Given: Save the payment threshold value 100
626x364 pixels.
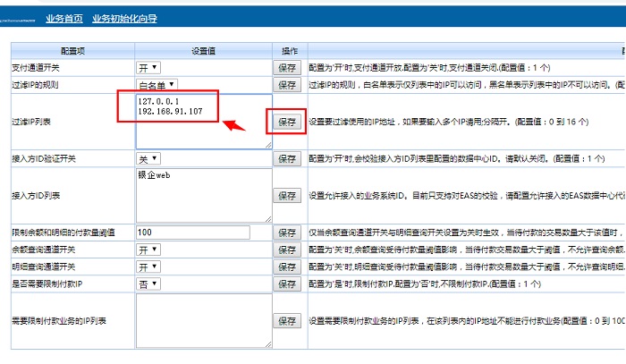Looking at the screenshot, I should coord(287,233).
